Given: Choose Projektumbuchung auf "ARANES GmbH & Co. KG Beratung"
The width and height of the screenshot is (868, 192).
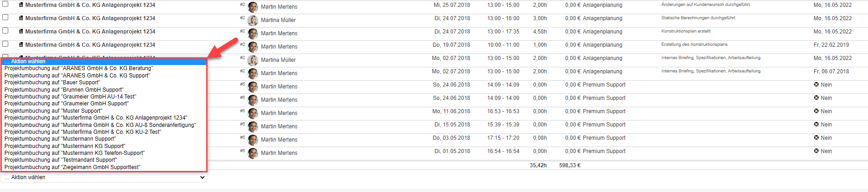Looking at the screenshot, I should [x=79, y=68].
